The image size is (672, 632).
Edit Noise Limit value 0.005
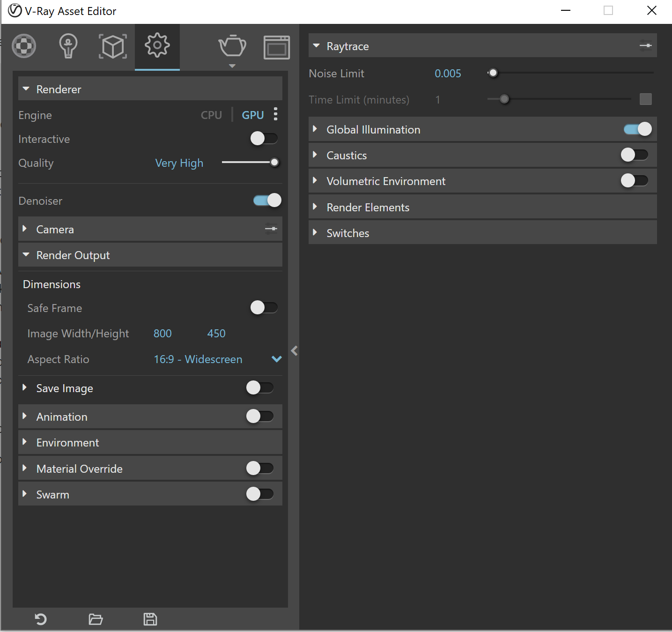[x=448, y=74]
